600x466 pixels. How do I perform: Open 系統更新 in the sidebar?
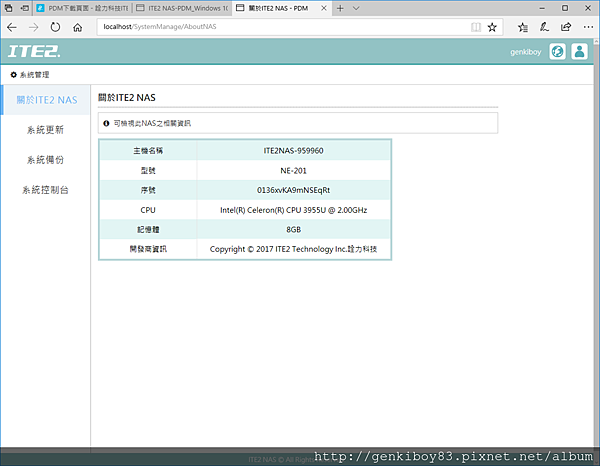[45, 130]
